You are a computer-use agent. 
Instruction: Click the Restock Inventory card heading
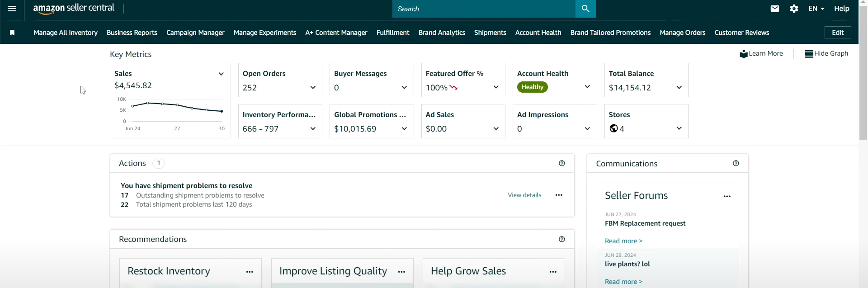point(169,271)
